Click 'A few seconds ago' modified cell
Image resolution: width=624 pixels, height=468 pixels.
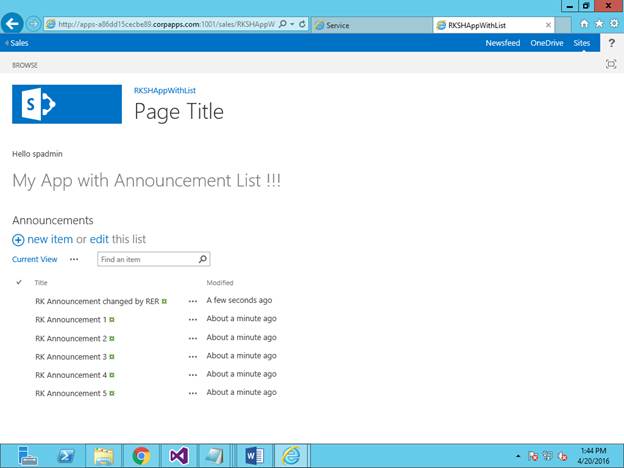(239, 300)
